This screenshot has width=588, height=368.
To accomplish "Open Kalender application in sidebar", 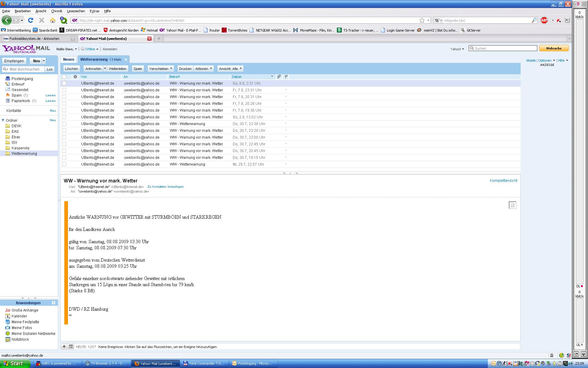I will click(x=19, y=316).
